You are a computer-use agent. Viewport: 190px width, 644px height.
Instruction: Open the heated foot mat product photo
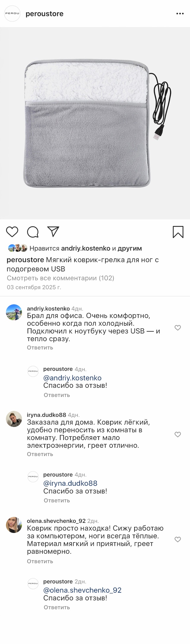(95, 123)
